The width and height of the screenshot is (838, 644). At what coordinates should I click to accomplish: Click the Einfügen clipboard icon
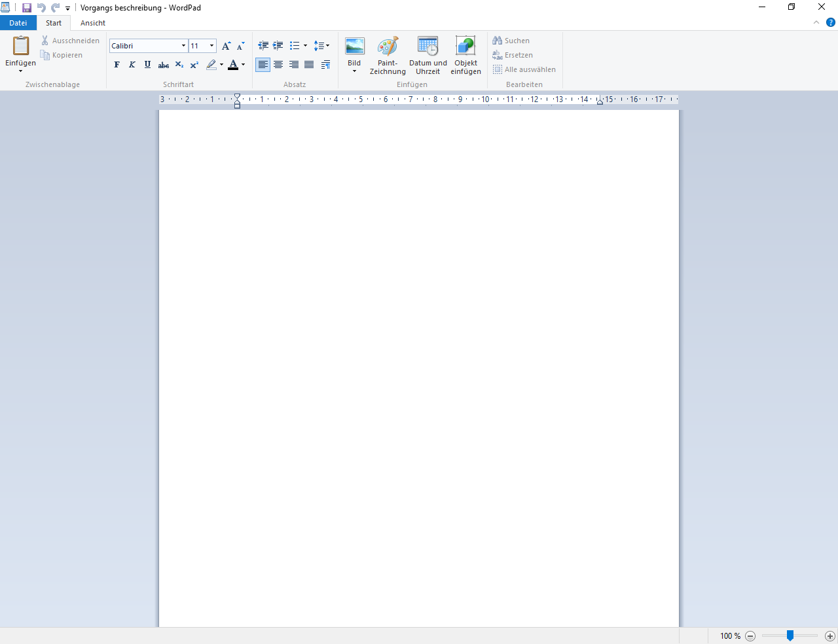[21, 46]
